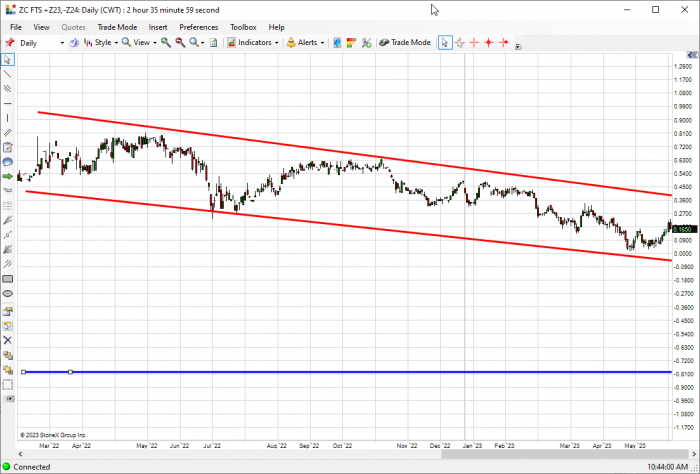Open the File menu
Screen dimensions: 700x474
tap(16, 27)
